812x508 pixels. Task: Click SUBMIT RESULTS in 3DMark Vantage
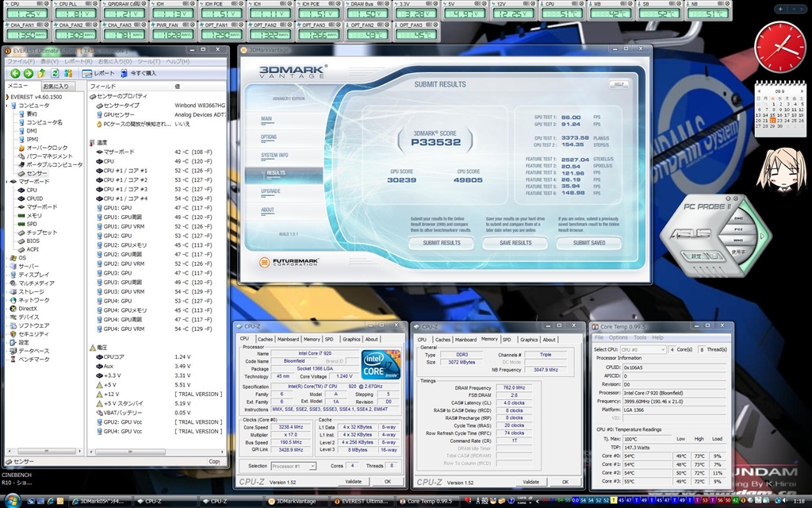point(442,243)
